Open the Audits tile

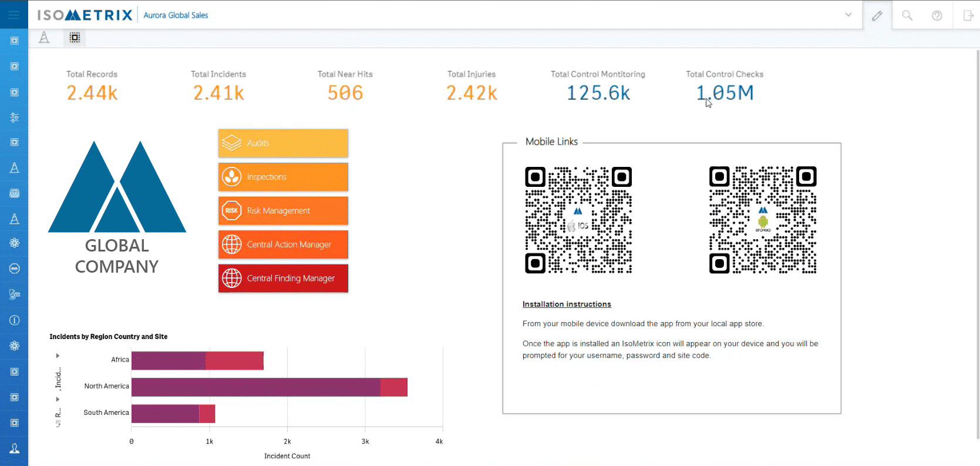pos(283,143)
